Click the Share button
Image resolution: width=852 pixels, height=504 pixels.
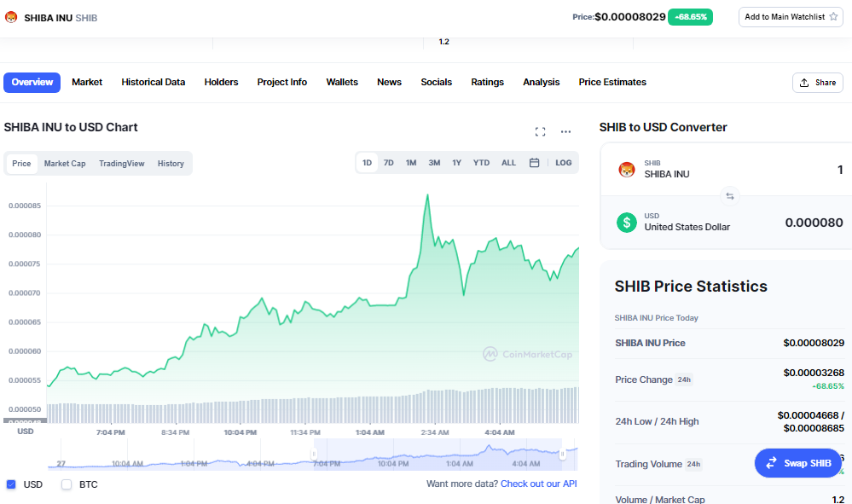point(818,83)
